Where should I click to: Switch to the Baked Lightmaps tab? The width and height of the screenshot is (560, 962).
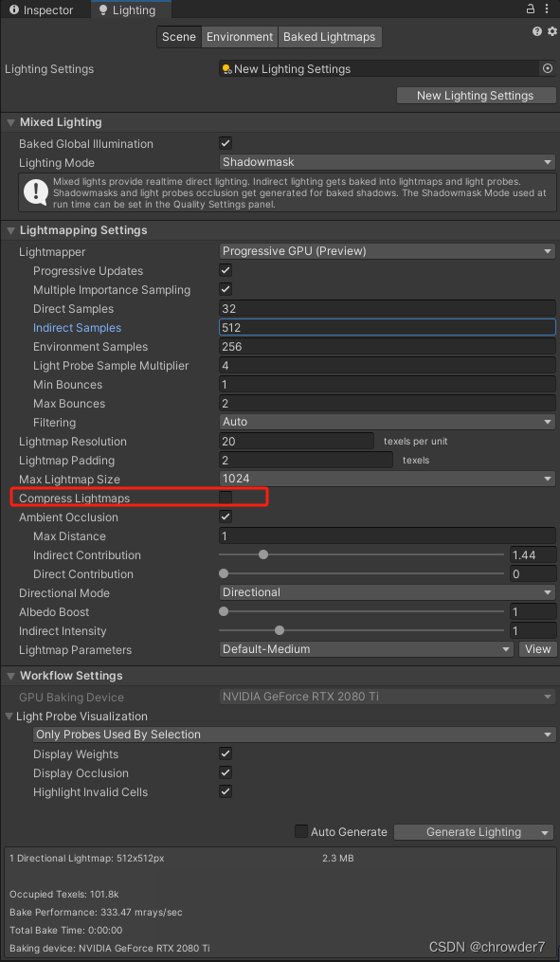click(329, 36)
